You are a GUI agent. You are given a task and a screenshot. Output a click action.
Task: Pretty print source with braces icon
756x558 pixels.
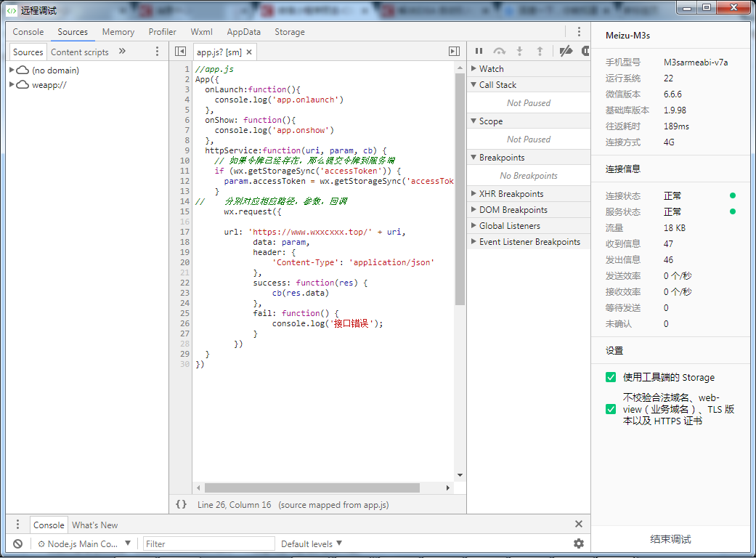(182, 504)
